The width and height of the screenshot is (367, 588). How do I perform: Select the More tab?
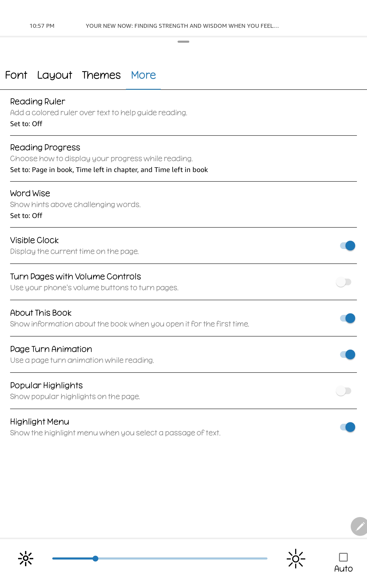(x=143, y=75)
